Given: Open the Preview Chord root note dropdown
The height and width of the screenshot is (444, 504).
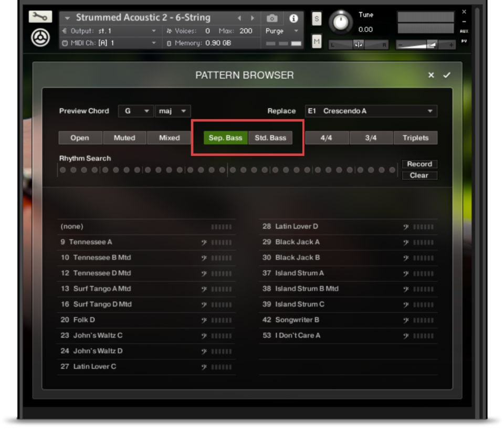Looking at the screenshot, I should coord(135,111).
